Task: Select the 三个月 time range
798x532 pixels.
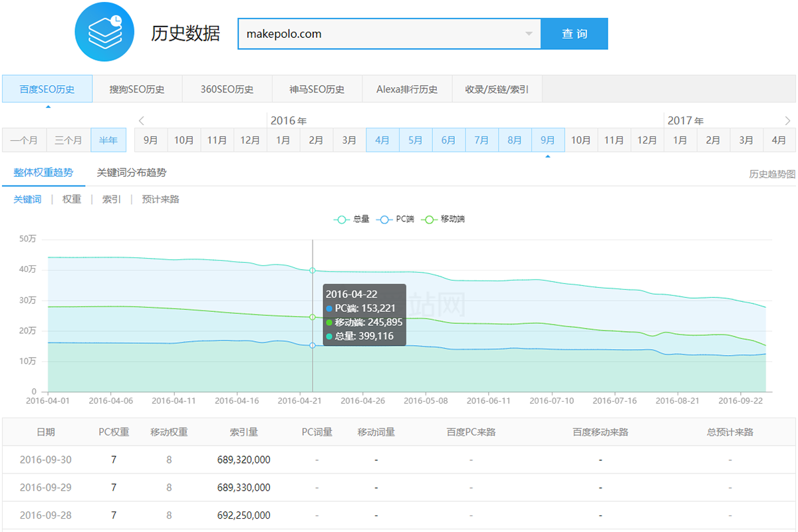Action: tap(68, 140)
